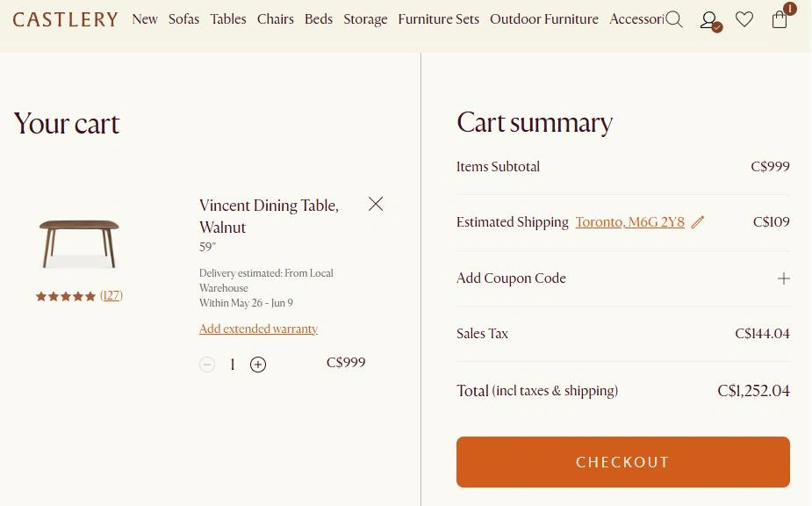Open the account profile icon

click(x=710, y=21)
